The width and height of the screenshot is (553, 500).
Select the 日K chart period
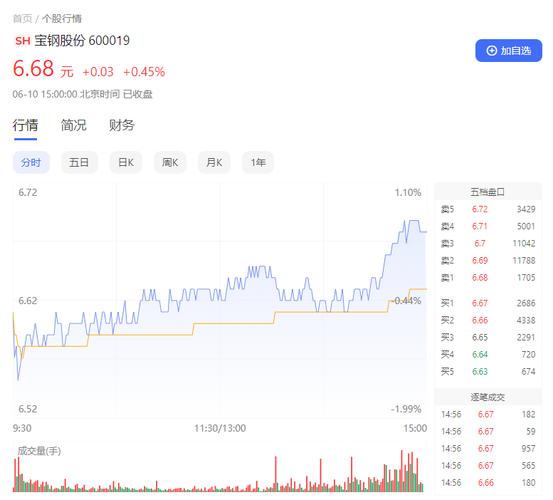click(126, 163)
